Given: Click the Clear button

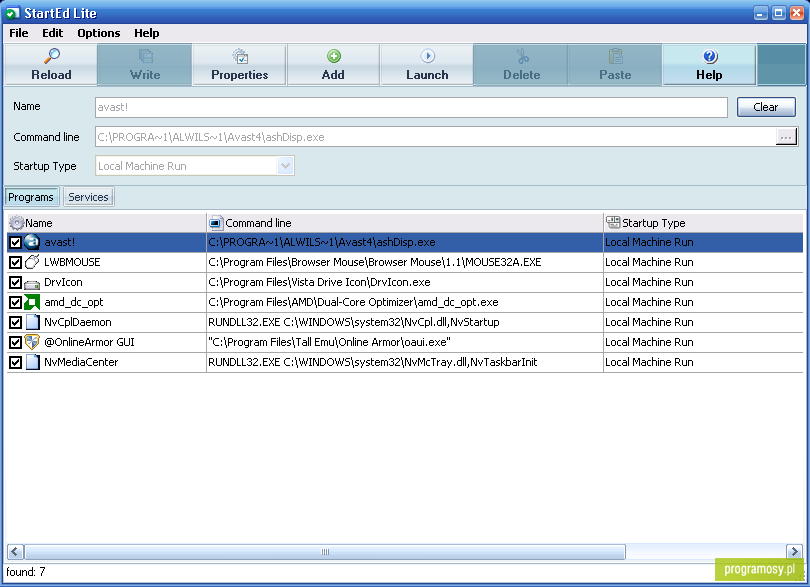Looking at the screenshot, I should tap(766, 107).
